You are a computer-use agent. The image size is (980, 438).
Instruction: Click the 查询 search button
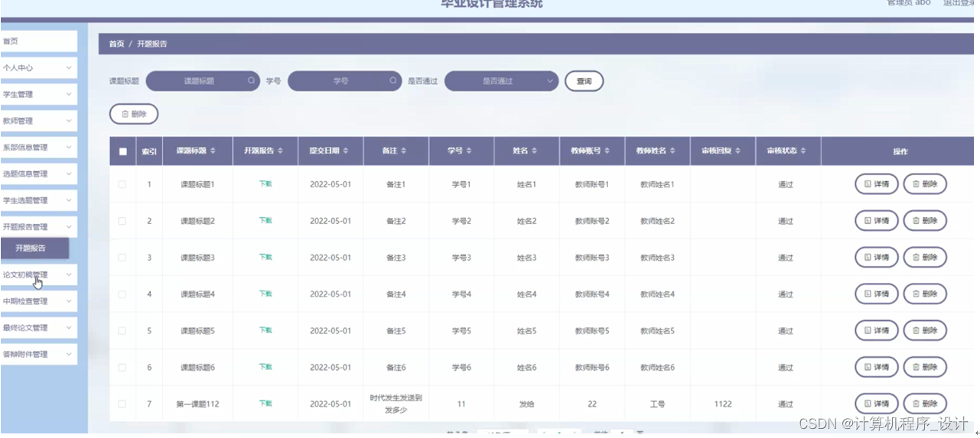point(584,80)
